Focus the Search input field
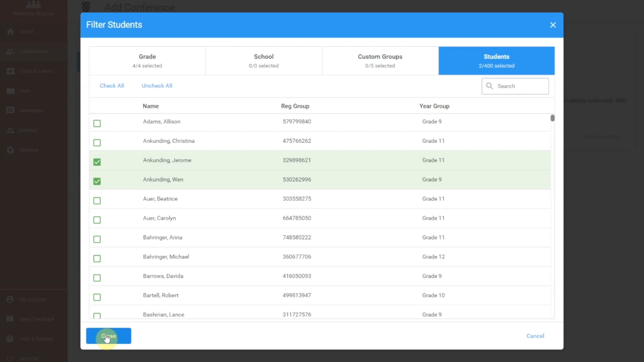Image resolution: width=644 pixels, height=362 pixels. (515, 86)
